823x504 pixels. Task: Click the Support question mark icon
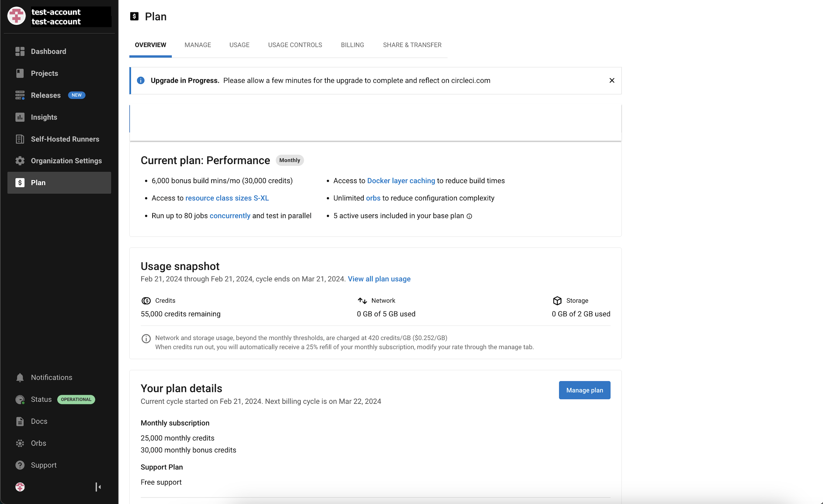20,465
